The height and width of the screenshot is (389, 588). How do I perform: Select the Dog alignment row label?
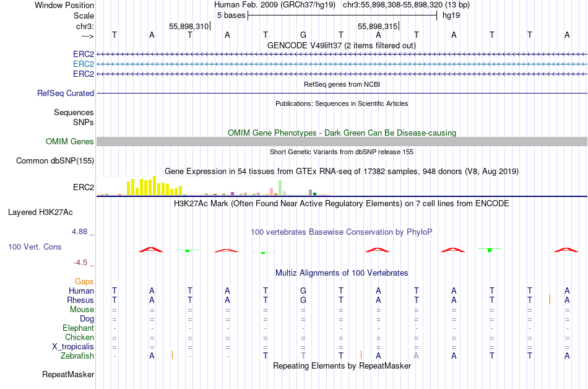87,319
